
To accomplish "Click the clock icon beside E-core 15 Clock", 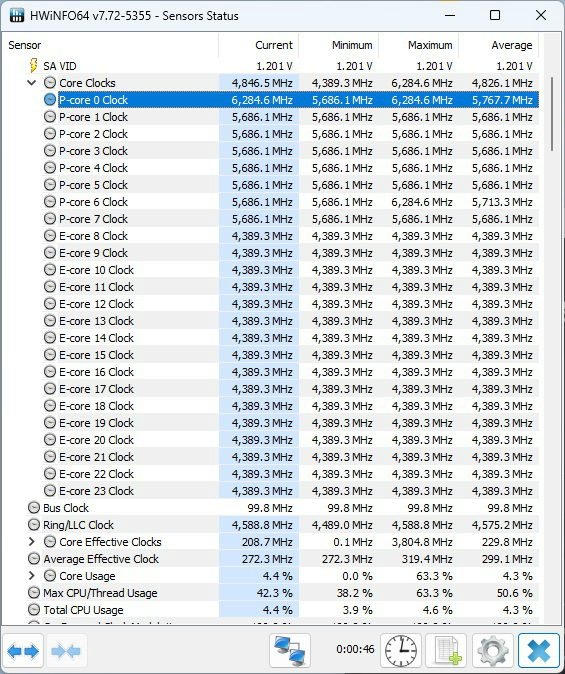I will click(x=50, y=355).
